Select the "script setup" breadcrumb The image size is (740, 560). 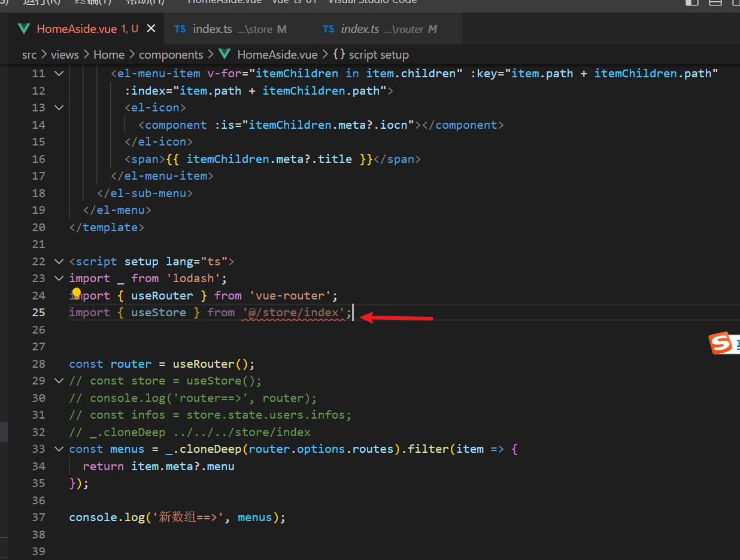[379, 55]
